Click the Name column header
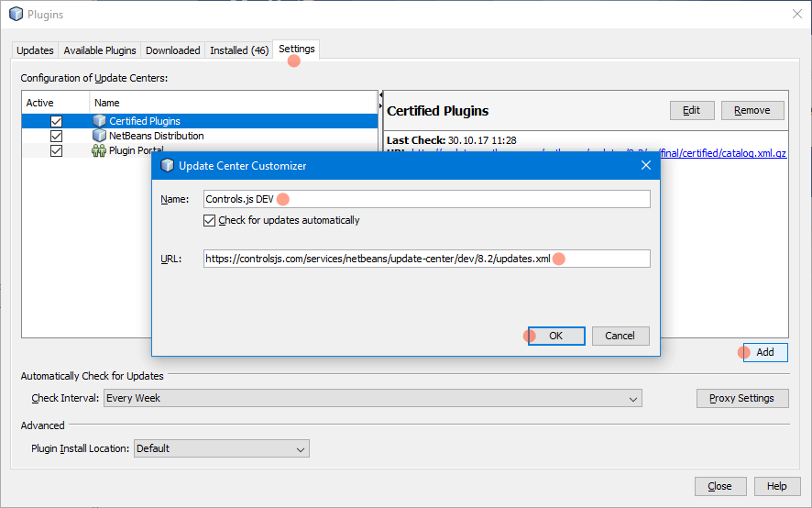Image resolution: width=812 pixels, height=508 pixels. (x=234, y=103)
